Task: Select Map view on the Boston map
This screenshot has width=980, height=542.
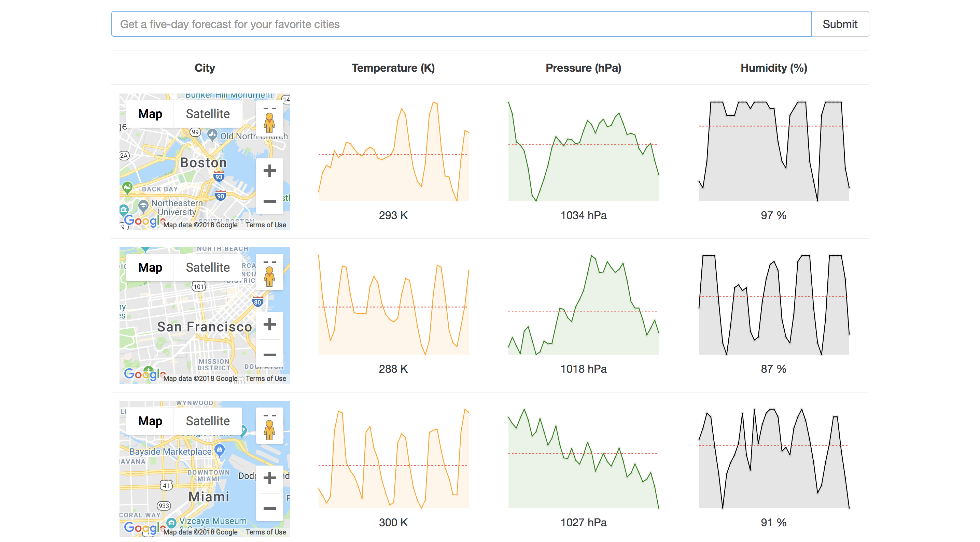Action: (150, 114)
